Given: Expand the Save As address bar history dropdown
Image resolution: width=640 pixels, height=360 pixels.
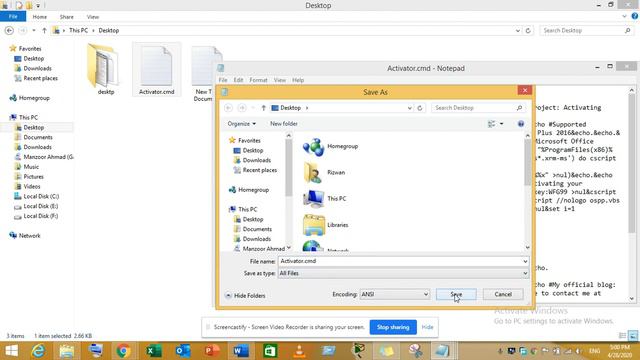Looking at the screenshot, I should [x=409, y=108].
